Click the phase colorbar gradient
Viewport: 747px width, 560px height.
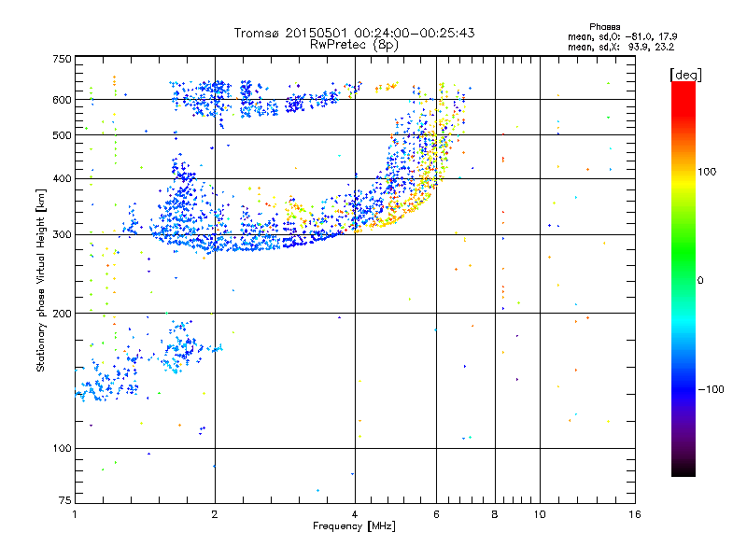(x=684, y=278)
